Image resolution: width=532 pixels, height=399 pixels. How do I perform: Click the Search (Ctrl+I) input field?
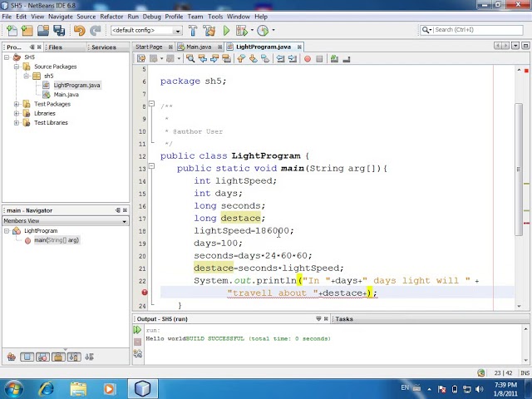(x=479, y=30)
